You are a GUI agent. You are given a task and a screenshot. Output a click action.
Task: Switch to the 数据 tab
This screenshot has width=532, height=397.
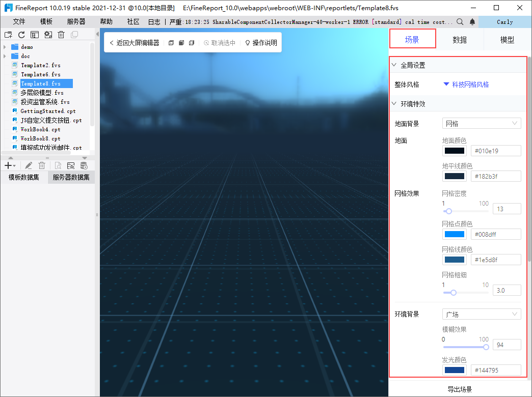(x=460, y=40)
